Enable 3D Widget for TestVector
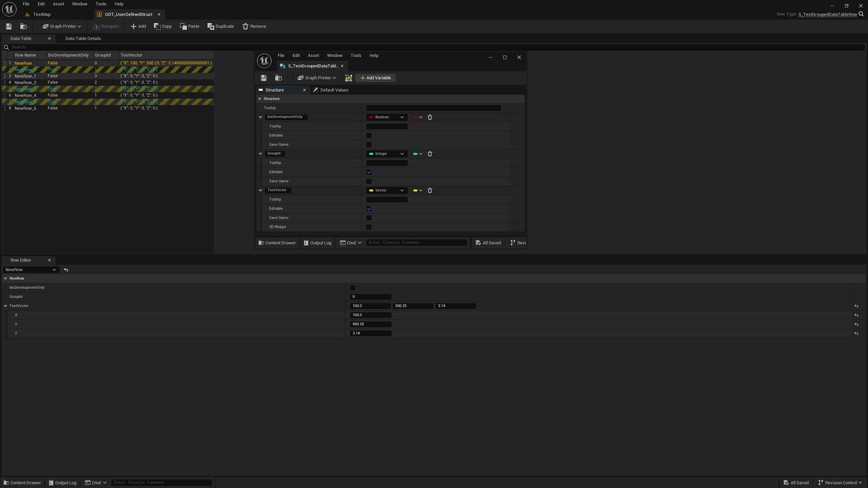This screenshot has height=488, width=868. (369, 227)
